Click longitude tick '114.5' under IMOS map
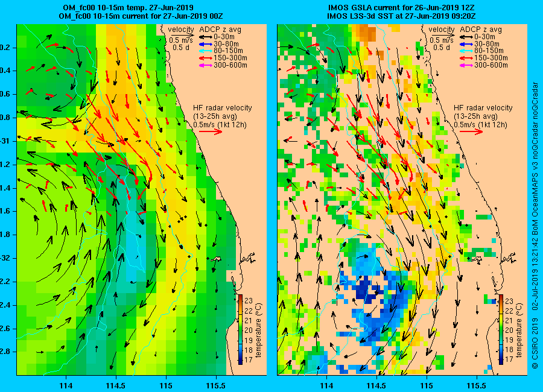This screenshot has width=543, height=392. [376, 386]
